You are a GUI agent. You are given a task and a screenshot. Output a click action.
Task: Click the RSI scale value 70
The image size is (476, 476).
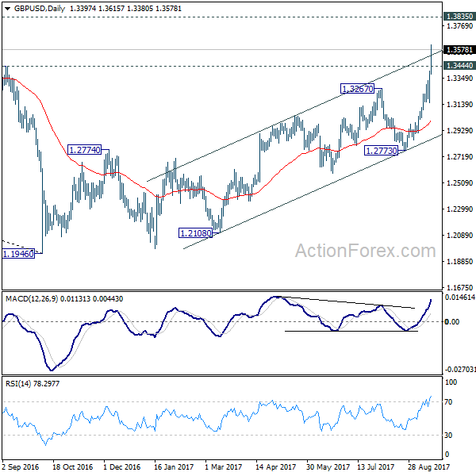448,402
